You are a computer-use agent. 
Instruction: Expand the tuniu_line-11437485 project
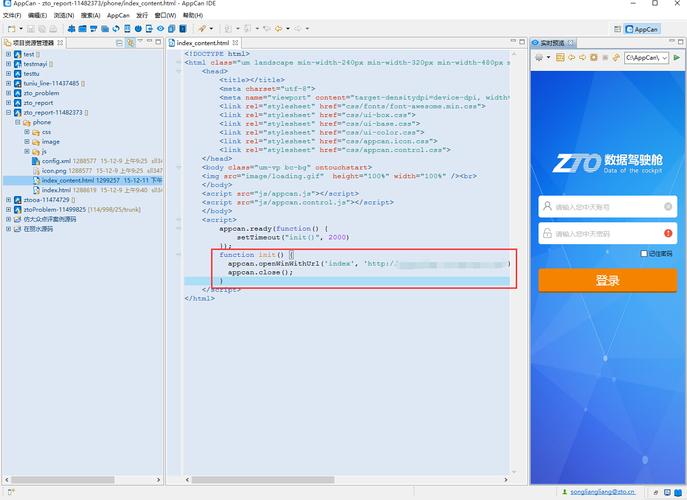(8, 83)
